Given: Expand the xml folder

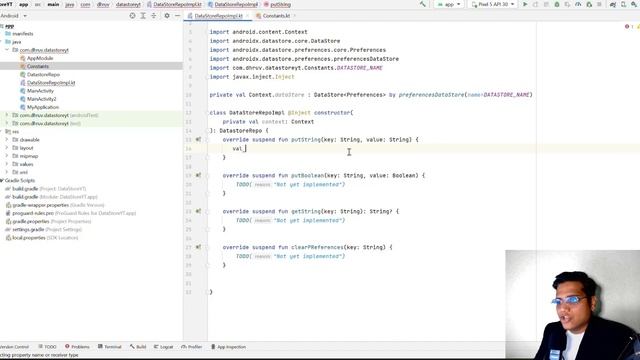Looking at the screenshot, I should 7,172.
